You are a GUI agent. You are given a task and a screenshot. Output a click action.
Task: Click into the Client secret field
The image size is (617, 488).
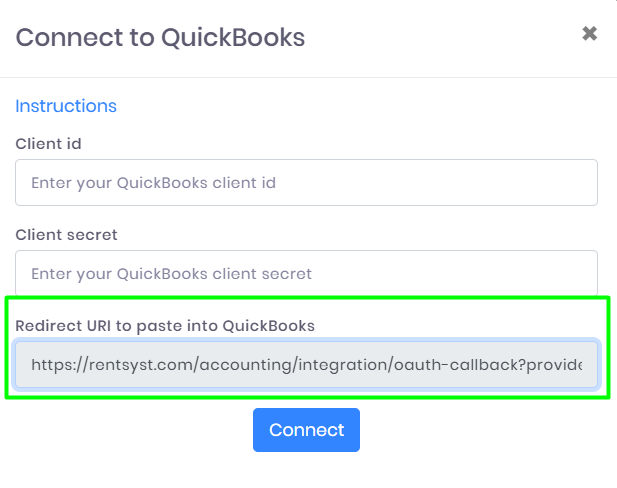(x=306, y=273)
